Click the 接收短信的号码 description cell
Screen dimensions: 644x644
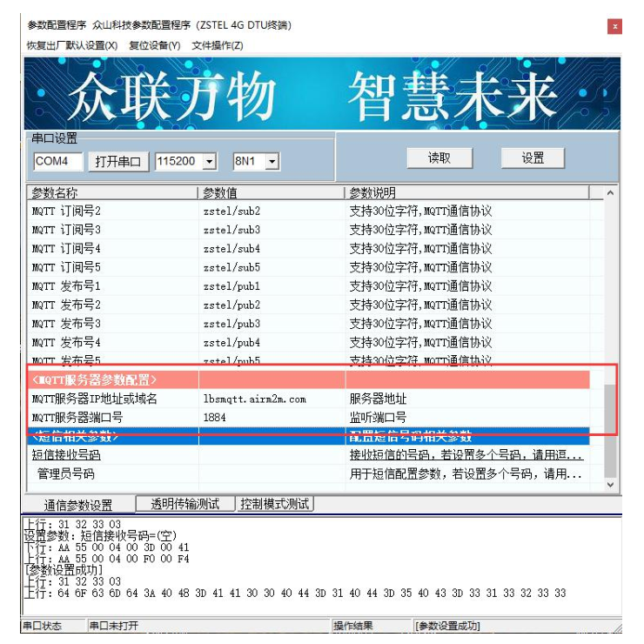pos(467,455)
